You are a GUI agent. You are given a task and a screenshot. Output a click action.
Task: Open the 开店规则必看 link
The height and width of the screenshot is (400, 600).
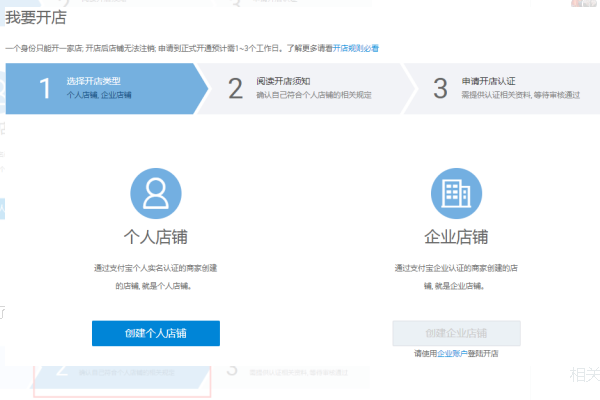tap(356, 48)
